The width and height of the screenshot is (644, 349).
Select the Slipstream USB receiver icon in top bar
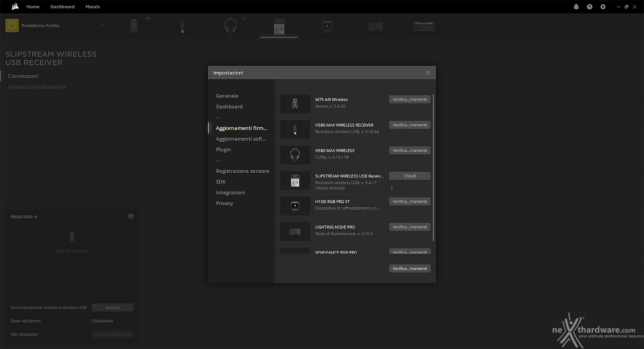coord(279,26)
